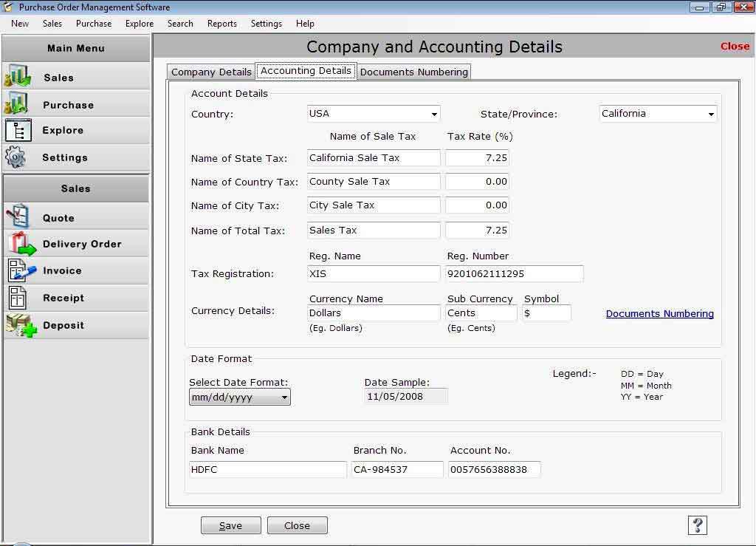Expand the State/Province dropdown showing California
The width and height of the screenshot is (756, 546).
[x=658, y=113]
